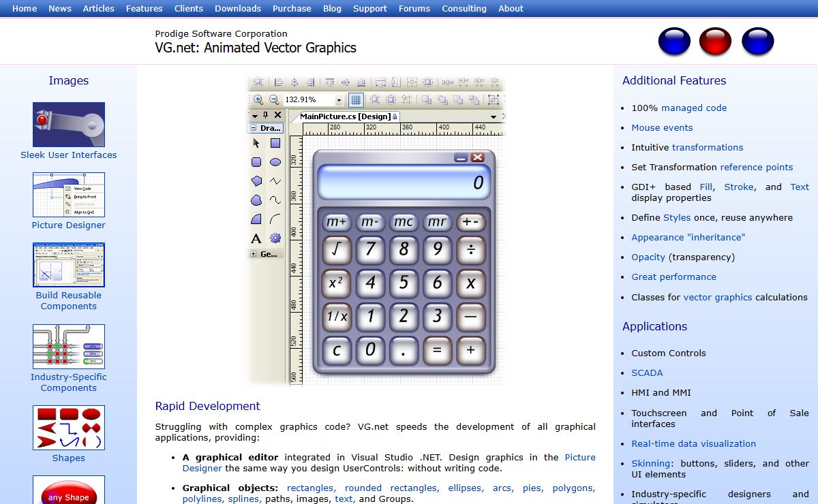This screenshot has width=818, height=504.
Task: Open the 'managed code' link
Action: click(x=694, y=108)
